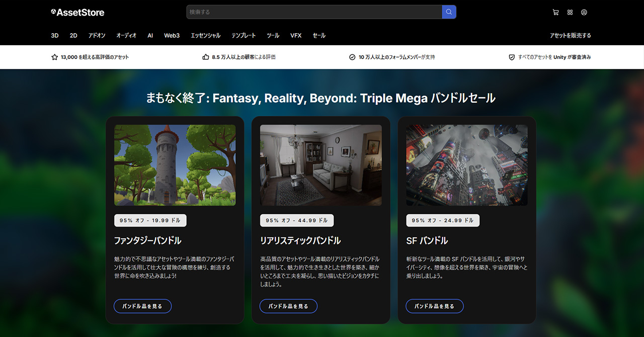Click バンドル品を見る under ファンタジーバンドル
This screenshot has height=337, width=644.
click(x=142, y=306)
